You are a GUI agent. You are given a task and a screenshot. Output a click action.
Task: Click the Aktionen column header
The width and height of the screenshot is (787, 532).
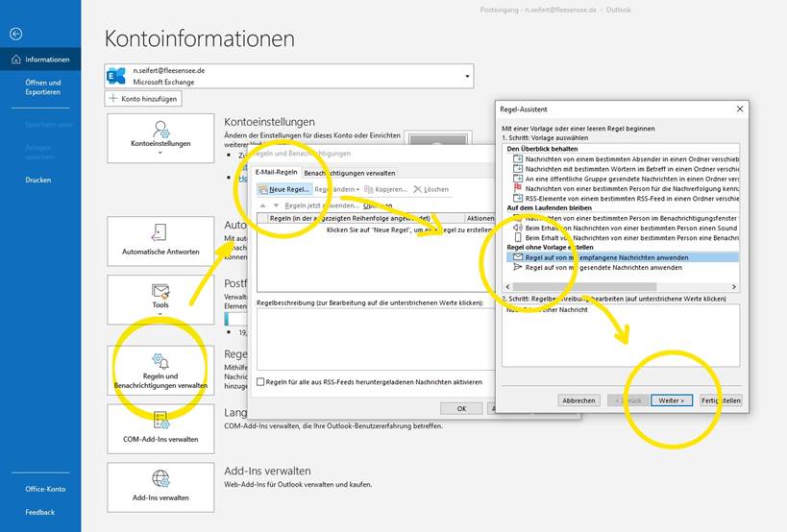[480, 218]
